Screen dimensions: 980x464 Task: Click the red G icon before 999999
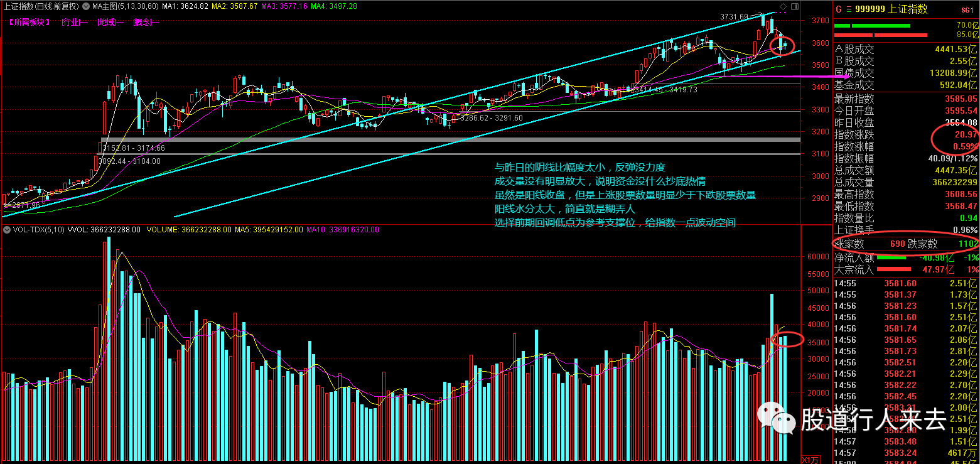838,9
